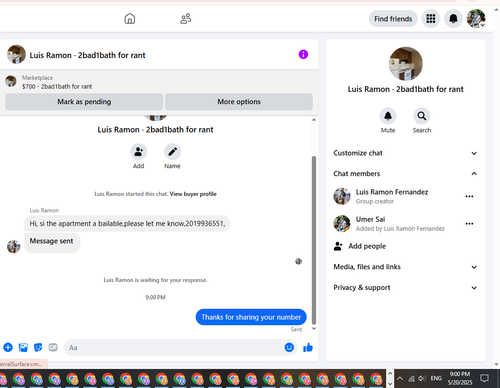Choose a GIF icon in composer
This screenshot has height=388, width=500.
point(53,347)
